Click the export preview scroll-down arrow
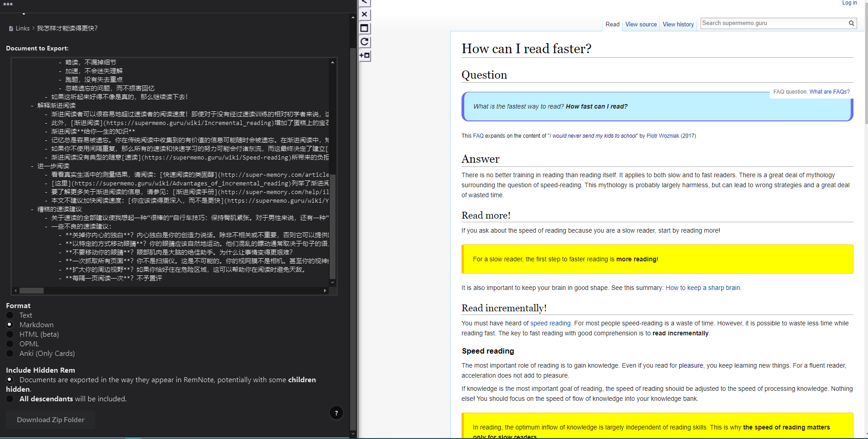868x439 pixels. tap(333, 283)
